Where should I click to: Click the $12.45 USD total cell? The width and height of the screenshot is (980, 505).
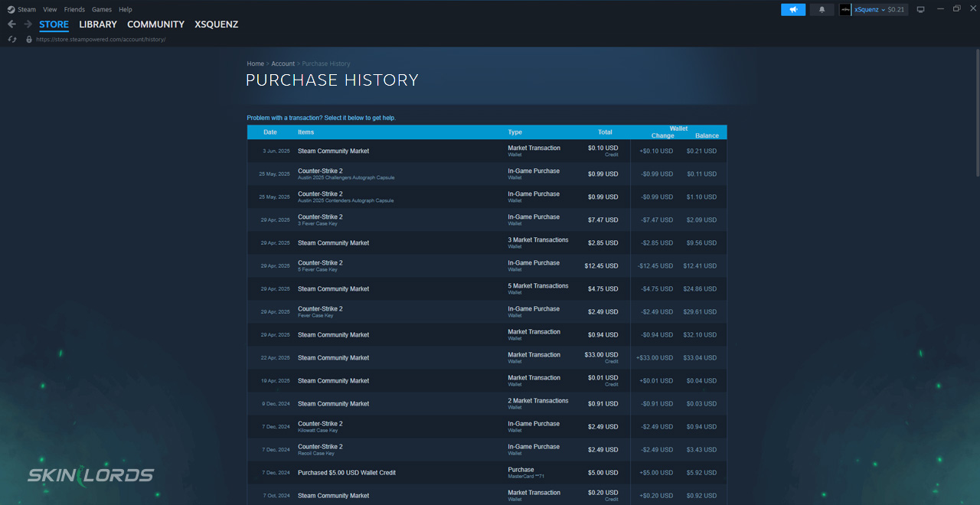tap(601, 266)
